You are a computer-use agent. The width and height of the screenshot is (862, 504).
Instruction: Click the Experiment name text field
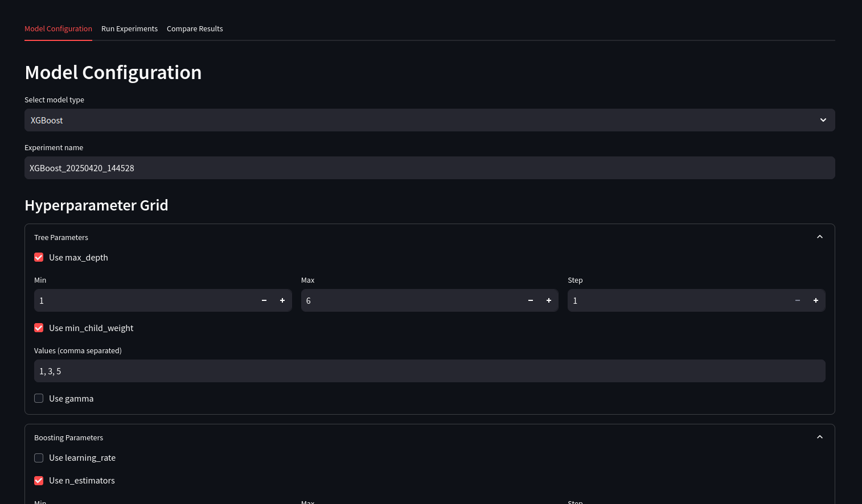(429, 168)
